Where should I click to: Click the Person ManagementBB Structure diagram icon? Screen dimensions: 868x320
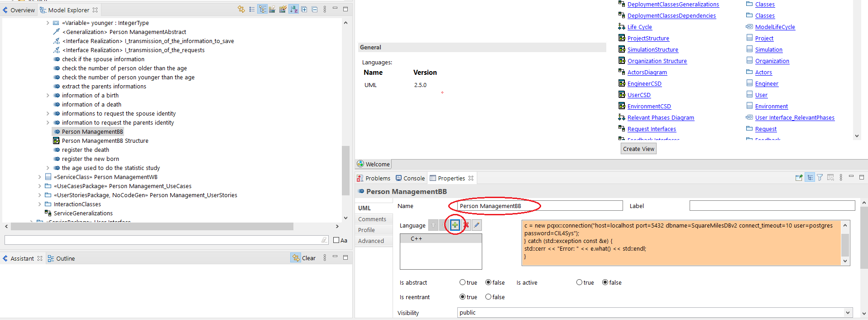pos(57,141)
